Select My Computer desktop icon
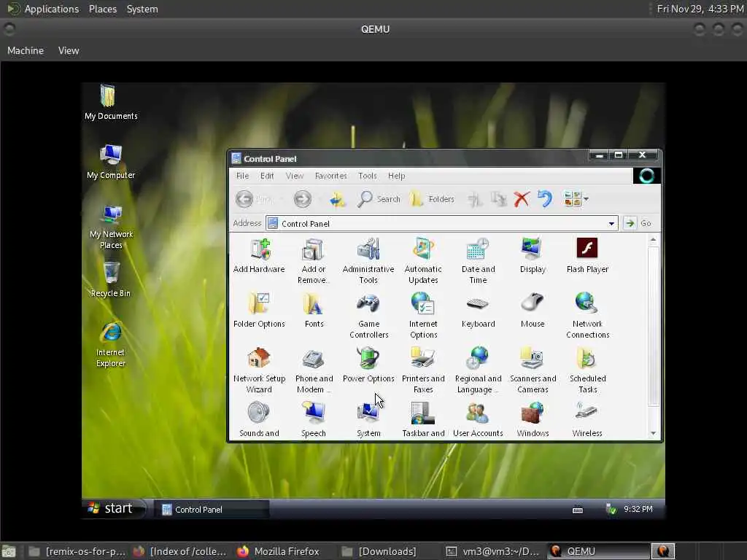The height and width of the screenshot is (560, 747). pos(111,161)
